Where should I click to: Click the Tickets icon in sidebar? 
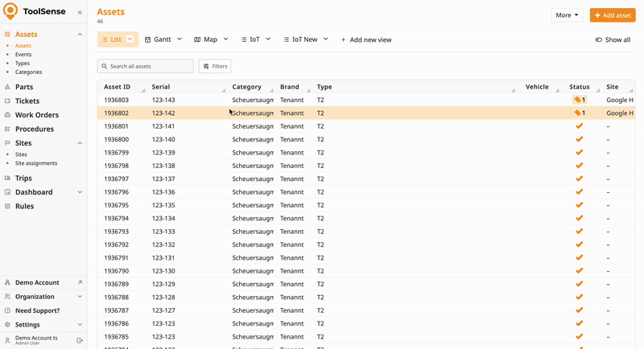click(x=7, y=101)
